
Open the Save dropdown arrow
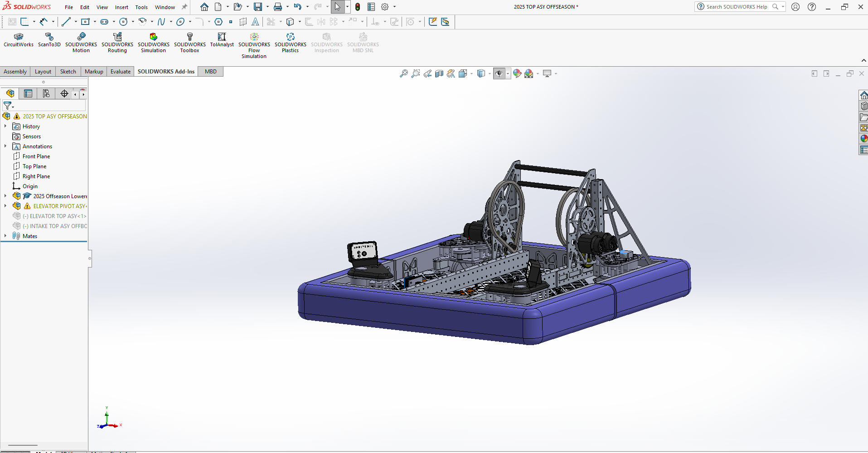click(267, 7)
